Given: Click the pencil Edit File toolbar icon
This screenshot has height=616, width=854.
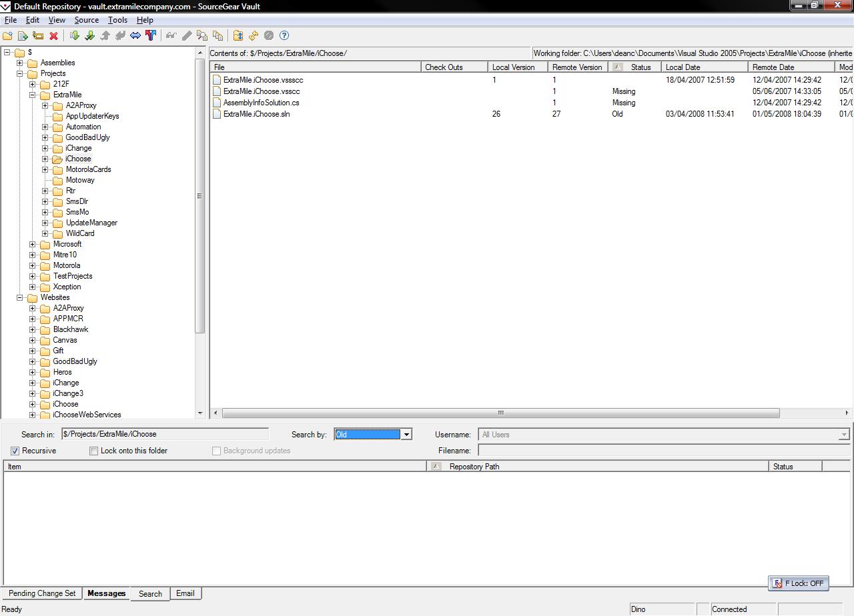Looking at the screenshot, I should coord(187,35).
